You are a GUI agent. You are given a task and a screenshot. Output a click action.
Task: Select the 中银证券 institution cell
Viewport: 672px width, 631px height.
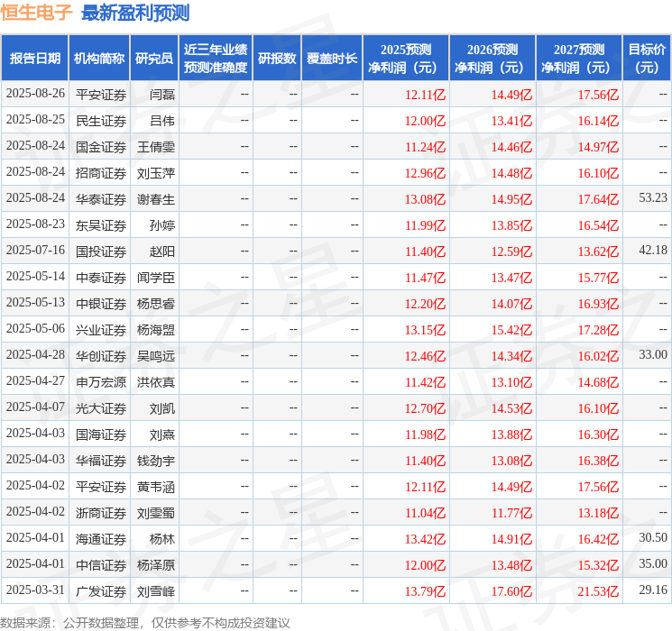point(101,304)
